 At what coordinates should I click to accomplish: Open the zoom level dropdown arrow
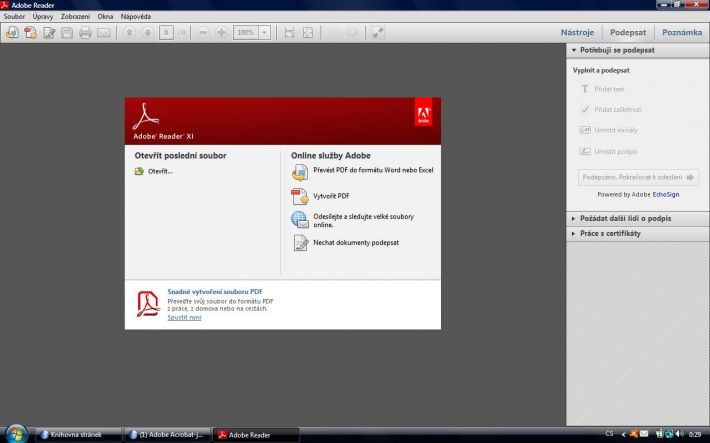264,33
